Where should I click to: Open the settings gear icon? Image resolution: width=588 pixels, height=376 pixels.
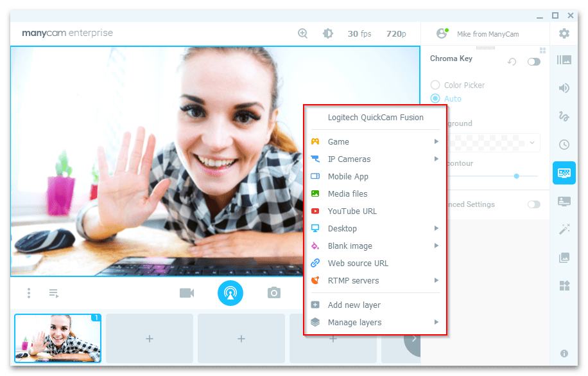[564, 33]
